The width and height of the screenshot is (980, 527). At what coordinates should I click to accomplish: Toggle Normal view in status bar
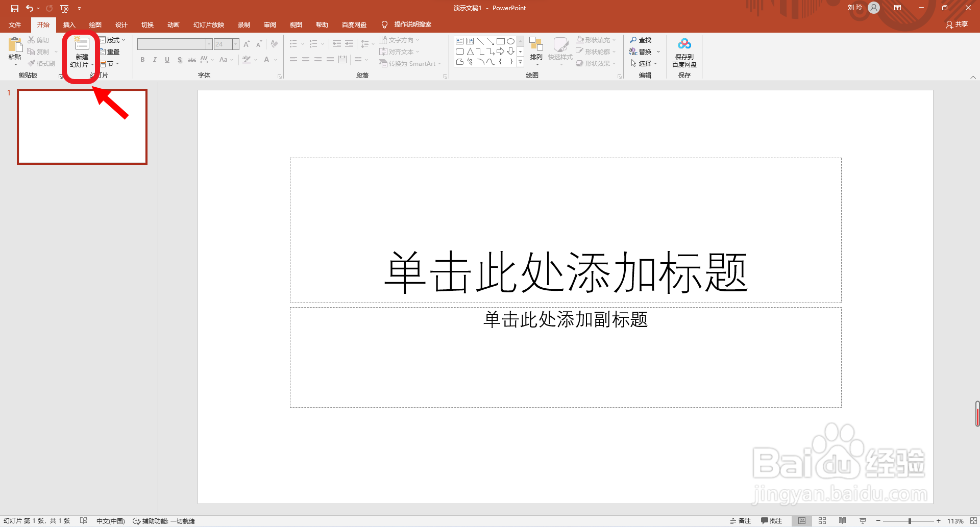tap(802, 521)
